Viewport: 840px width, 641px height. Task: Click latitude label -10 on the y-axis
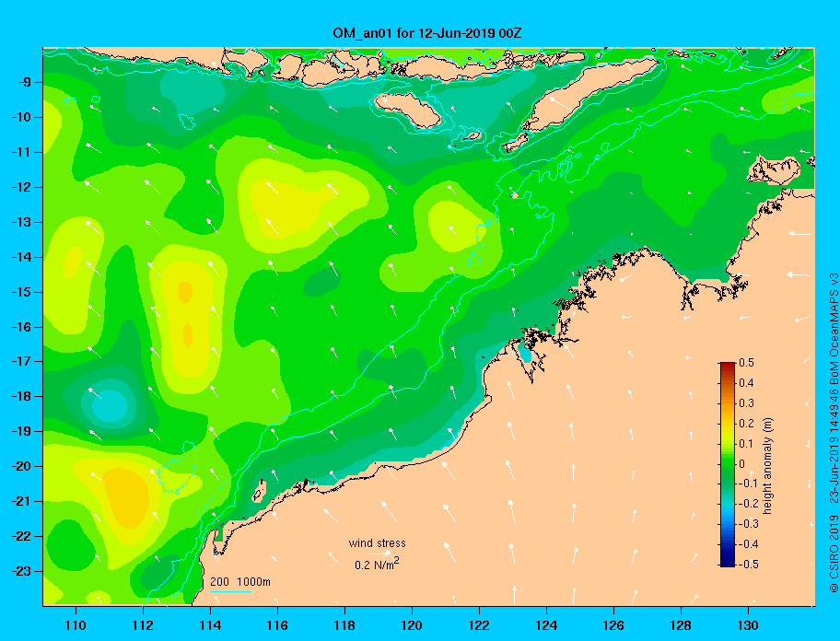(x=23, y=117)
